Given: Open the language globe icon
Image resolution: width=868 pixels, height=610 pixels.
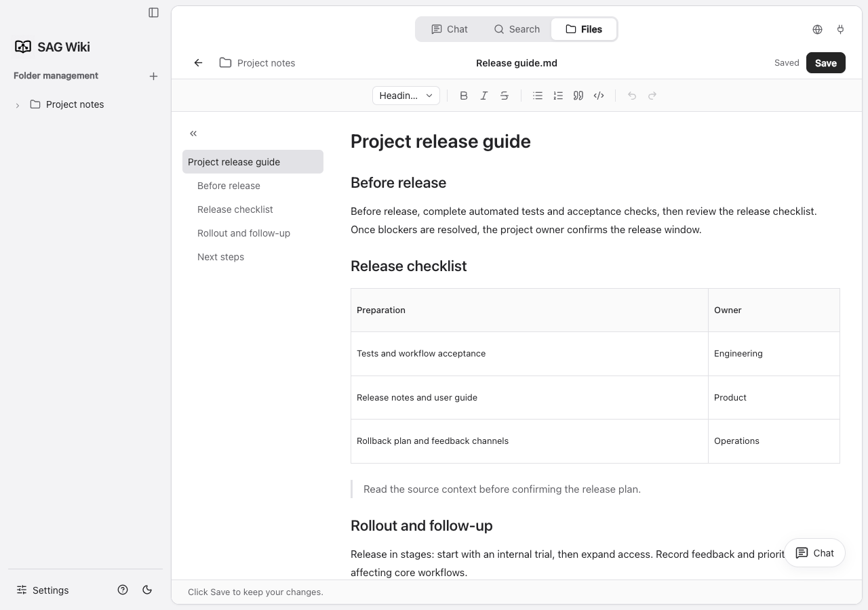Looking at the screenshot, I should (817, 29).
